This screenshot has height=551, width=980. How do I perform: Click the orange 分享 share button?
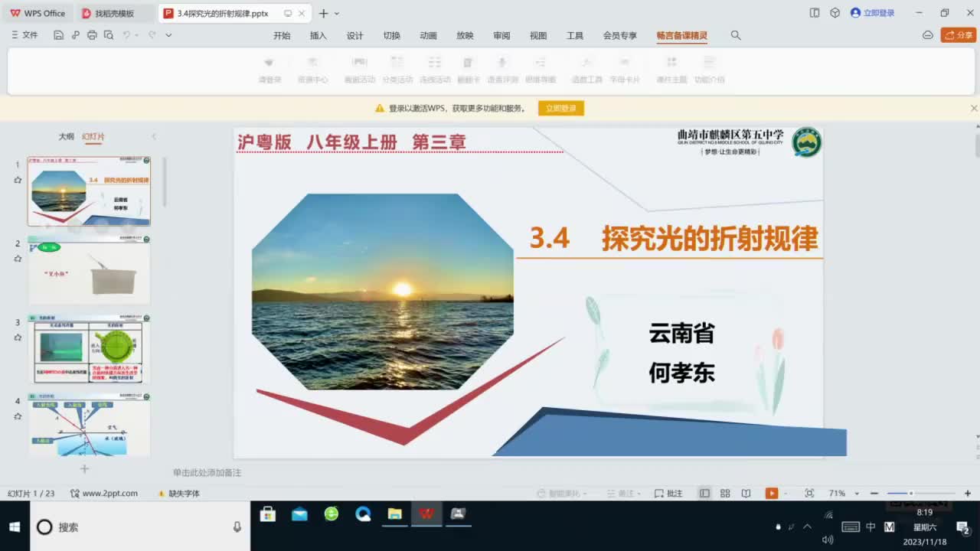(959, 35)
